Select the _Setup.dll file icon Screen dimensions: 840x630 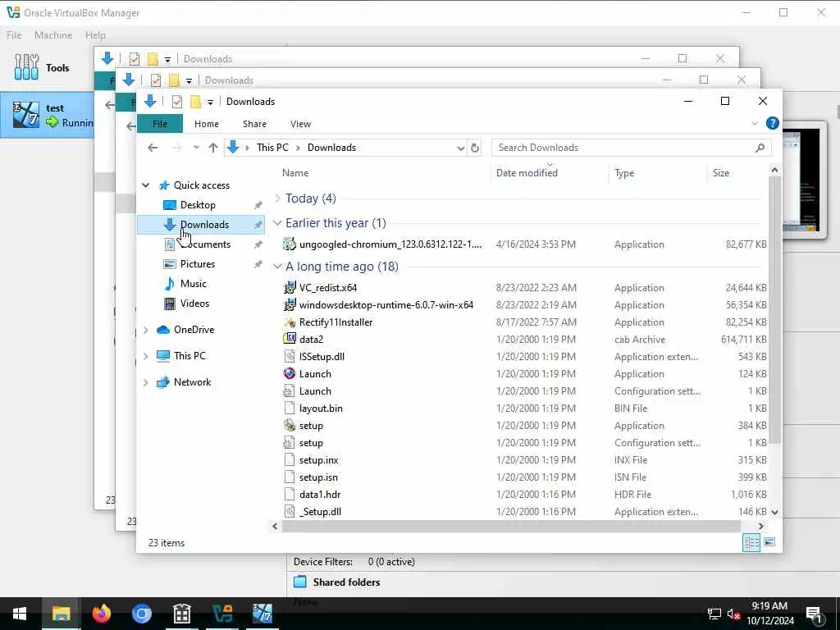(290, 512)
